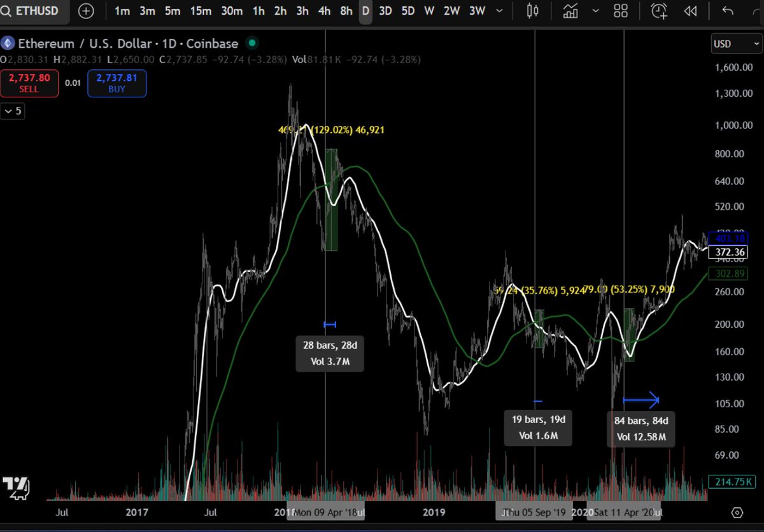Image resolution: width=764 pixels, height=532 pixels.
Task: Switch to the 1m timeframe
Action: point(122,11)
